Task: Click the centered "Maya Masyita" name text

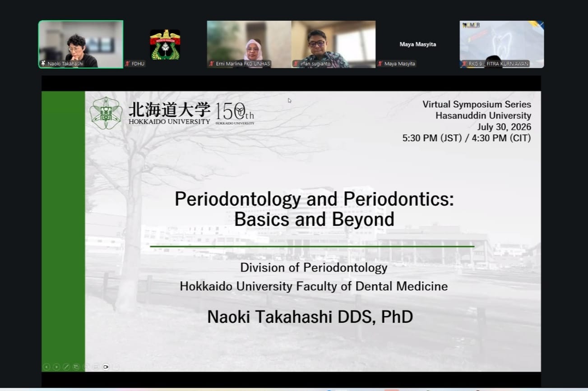Action: (x=418, y=44)
